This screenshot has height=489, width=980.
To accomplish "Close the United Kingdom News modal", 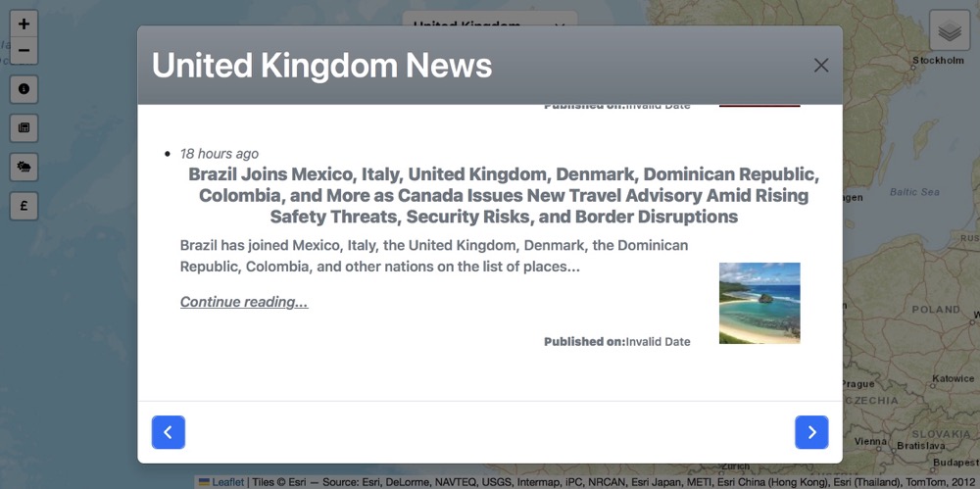I will pos(820,66).
